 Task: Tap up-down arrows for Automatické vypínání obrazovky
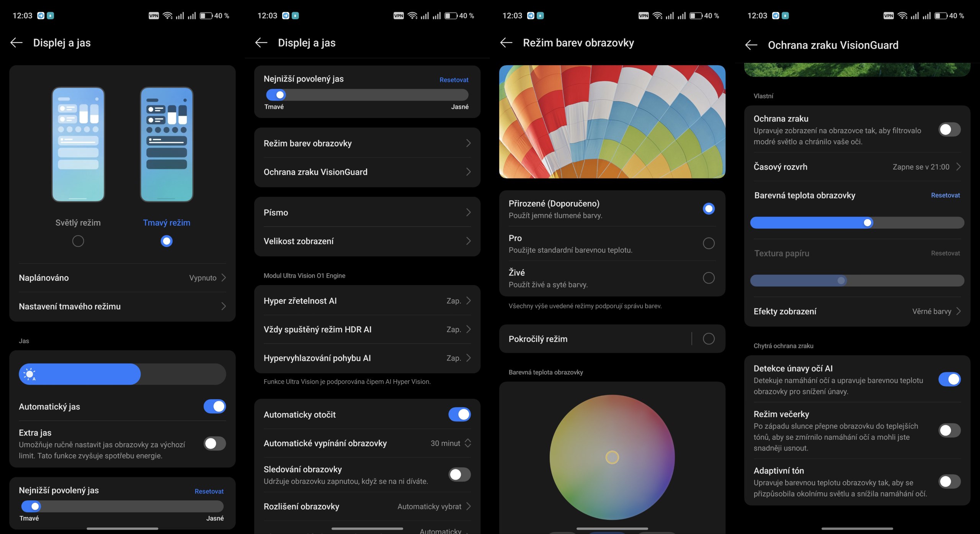[x=468, y=443]
